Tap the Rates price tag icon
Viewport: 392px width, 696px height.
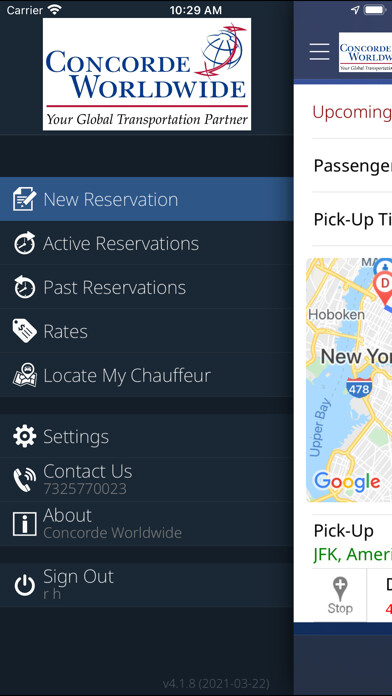click(24, 331)
